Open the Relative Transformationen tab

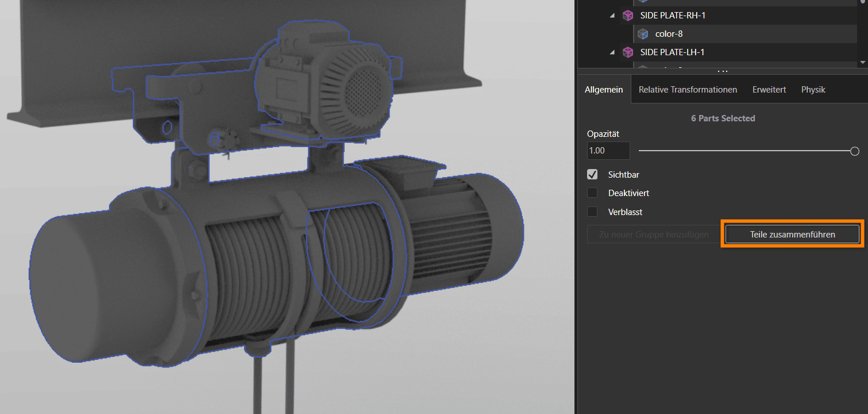coord(688,90)
